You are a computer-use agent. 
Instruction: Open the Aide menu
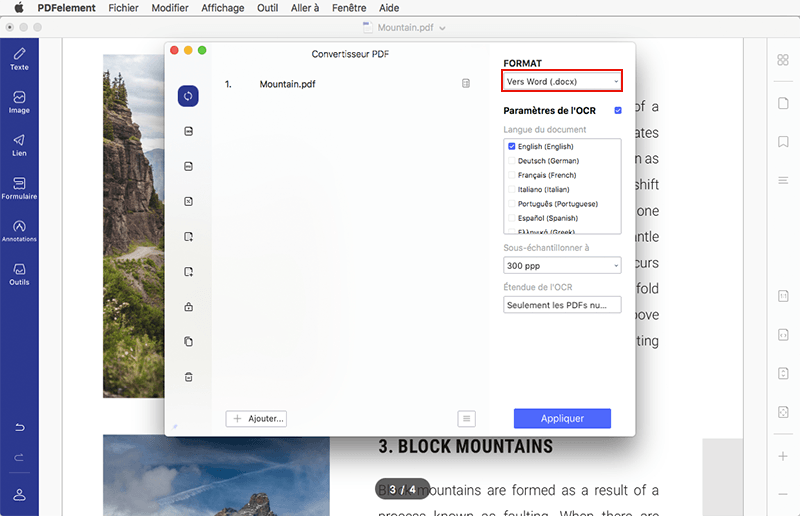tap(389, 8)
